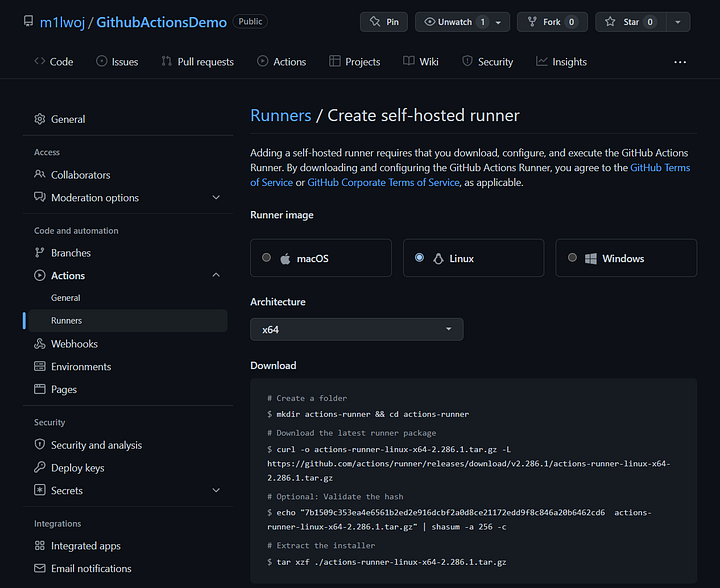Click the Public visibility badge

click(x=250, y=22)
